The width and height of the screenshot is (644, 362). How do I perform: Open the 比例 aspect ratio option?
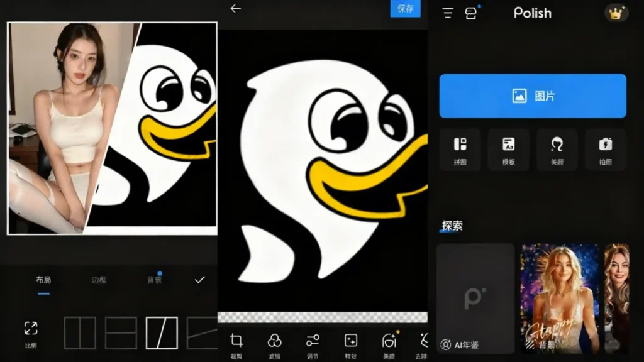31,334
